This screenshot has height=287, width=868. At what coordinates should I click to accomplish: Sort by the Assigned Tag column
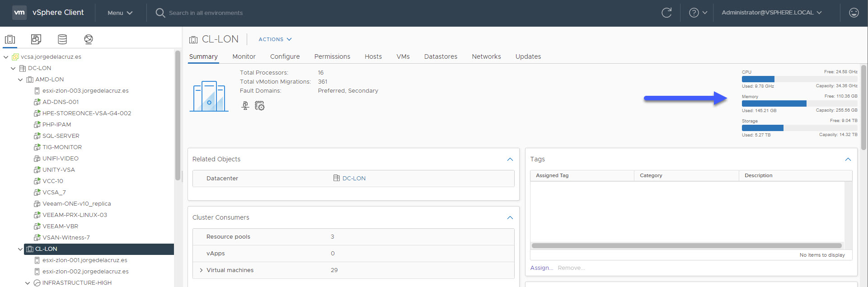[582, 175]
